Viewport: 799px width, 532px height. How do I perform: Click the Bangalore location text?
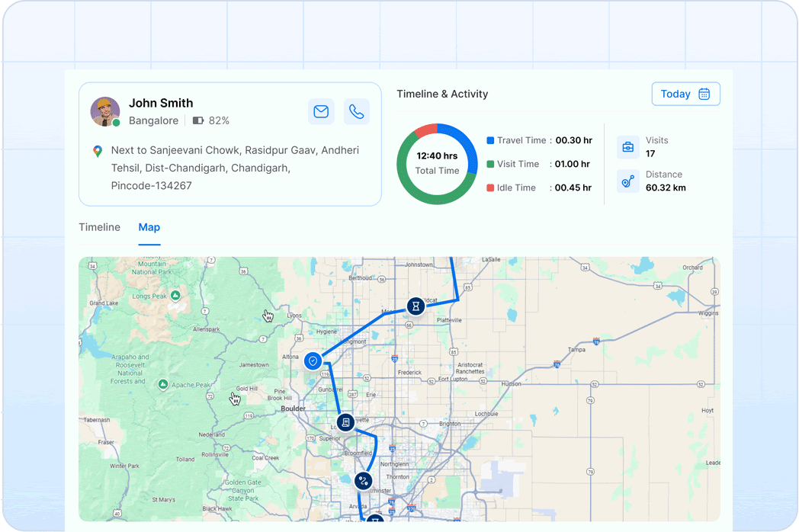(153, 120)
